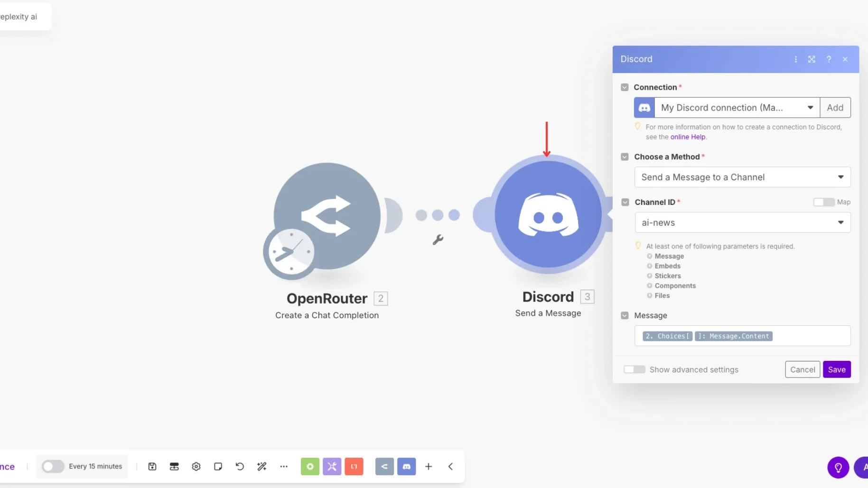The width and height of the screenshot is (868, 488).
Task: Click the green flow control icon
Action: pyautogui.click(x=310, y=467)
